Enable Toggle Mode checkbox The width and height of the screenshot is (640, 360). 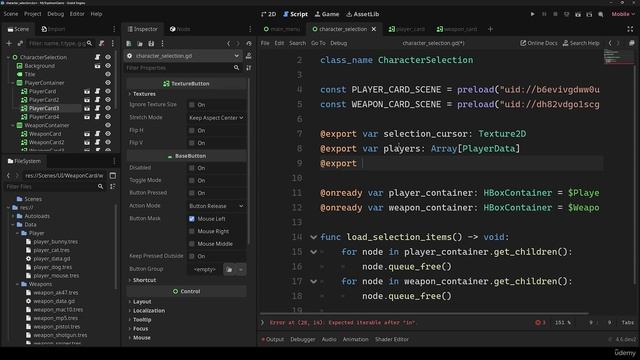pyautogui.click(x=192, y=180)
